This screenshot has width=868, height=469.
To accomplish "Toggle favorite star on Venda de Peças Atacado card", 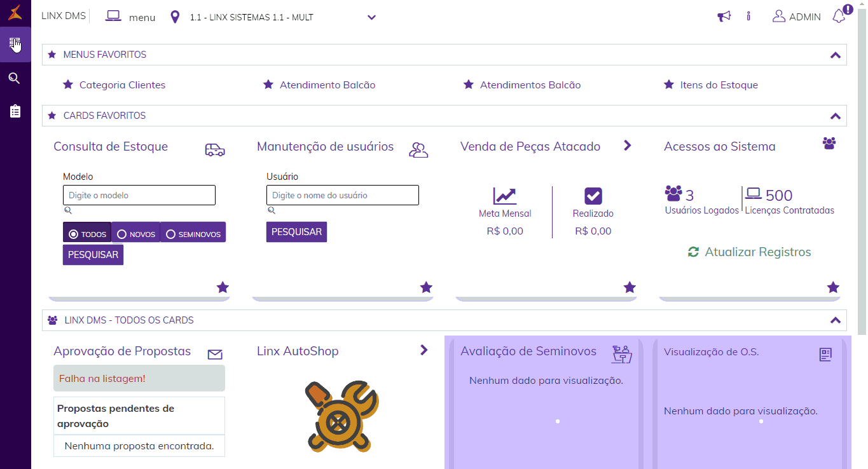I will coord(630,287).
